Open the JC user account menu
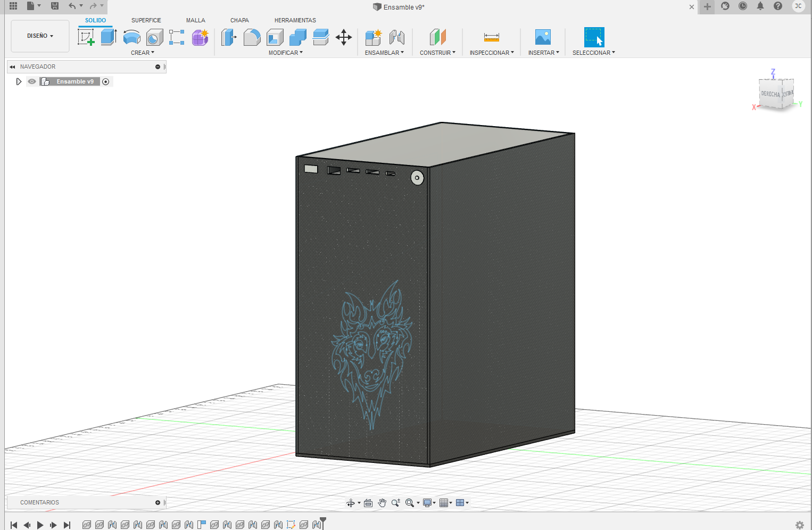Image resolution: width=812 pixels, height=530 pixels. point(798,6)
